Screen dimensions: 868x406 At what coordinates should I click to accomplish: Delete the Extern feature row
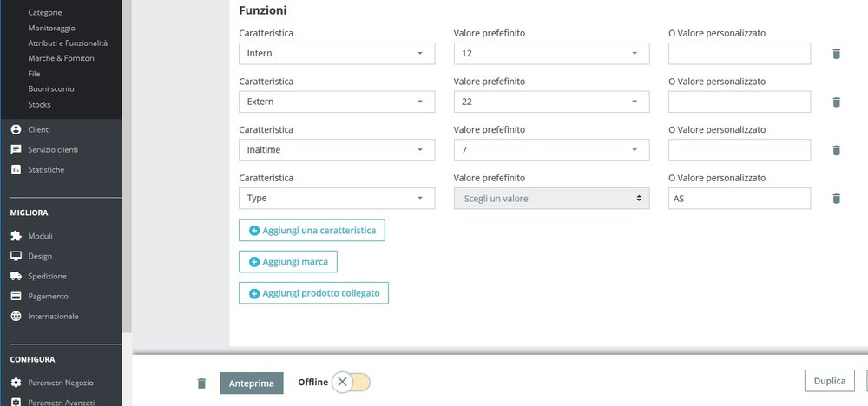(836, 102)
